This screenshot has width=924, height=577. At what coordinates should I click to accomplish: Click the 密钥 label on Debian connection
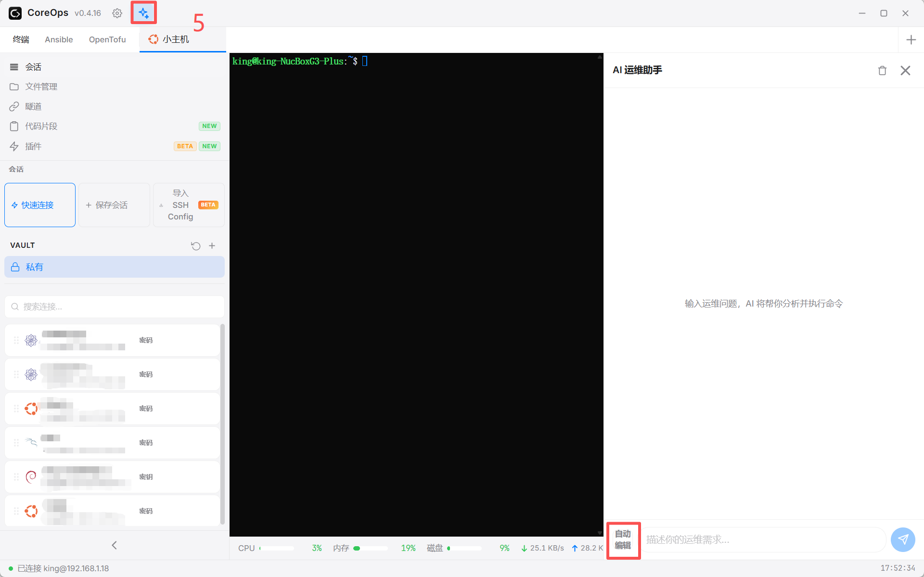pyautogui.click(x=146, y=477)
